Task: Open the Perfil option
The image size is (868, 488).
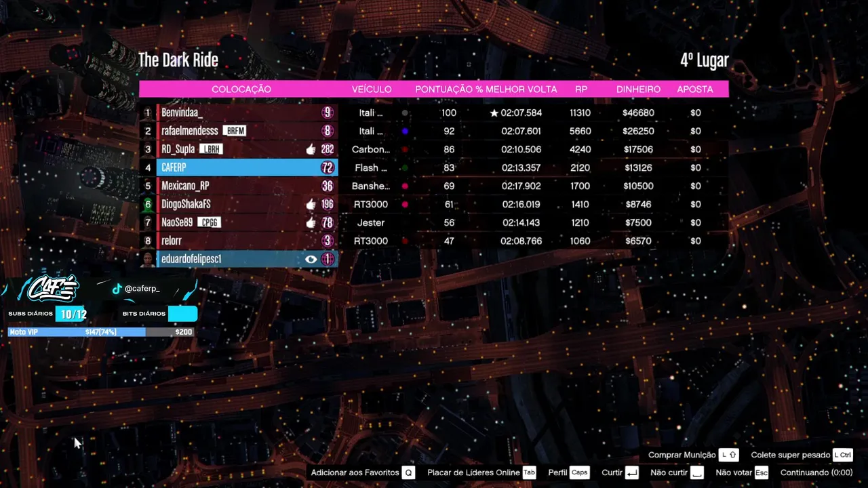Action: [558, 472]
